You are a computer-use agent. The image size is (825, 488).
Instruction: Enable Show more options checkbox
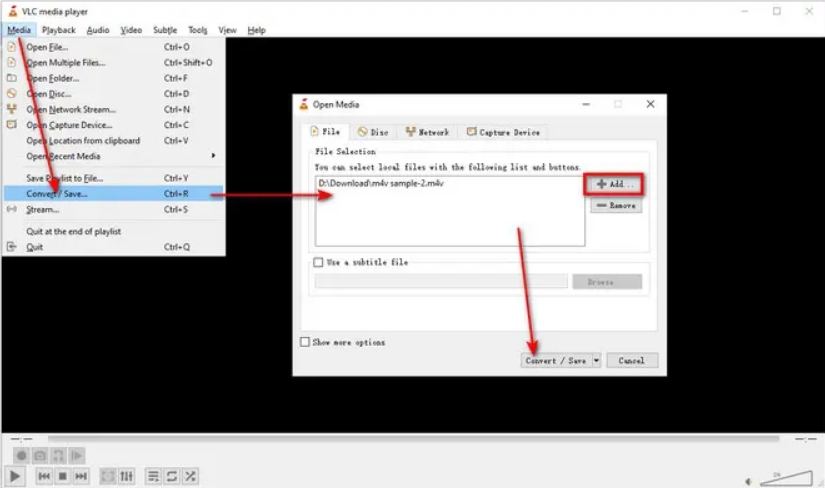click(305, 342)
